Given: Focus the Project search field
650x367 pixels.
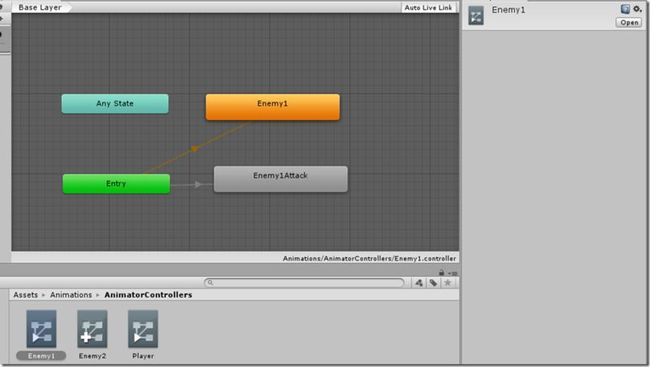Looking at the screenshot, I should click(x=304, y=283).
